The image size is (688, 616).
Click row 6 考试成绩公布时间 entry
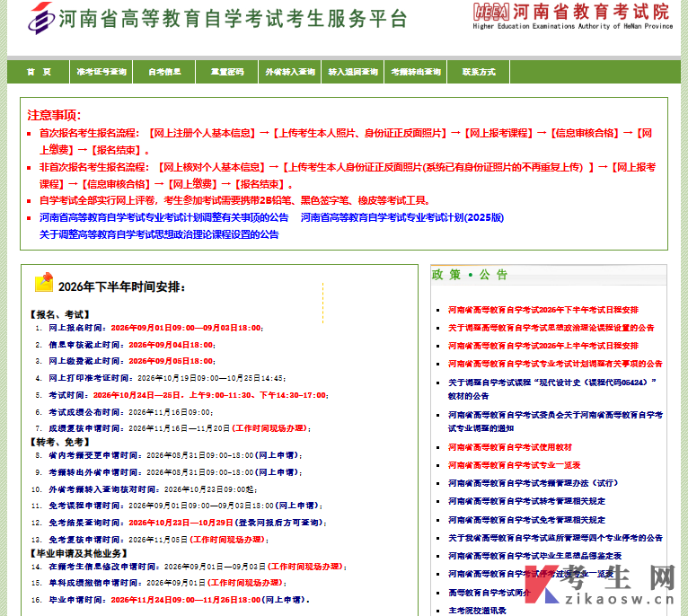click(124, 412)
